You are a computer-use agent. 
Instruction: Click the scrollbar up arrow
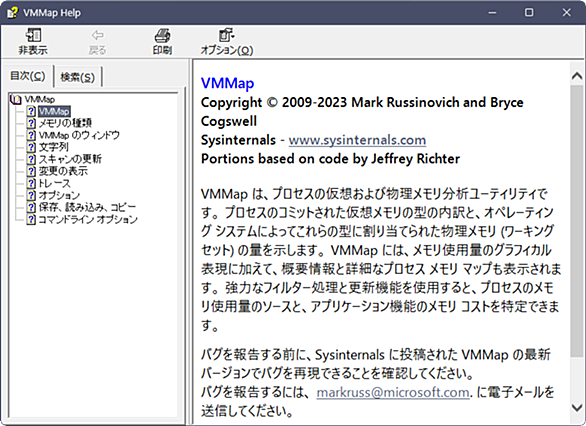577,76
